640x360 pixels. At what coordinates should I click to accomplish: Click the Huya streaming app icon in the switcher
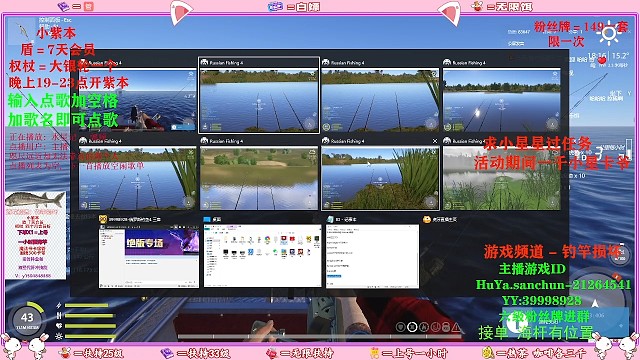point(103,219)
